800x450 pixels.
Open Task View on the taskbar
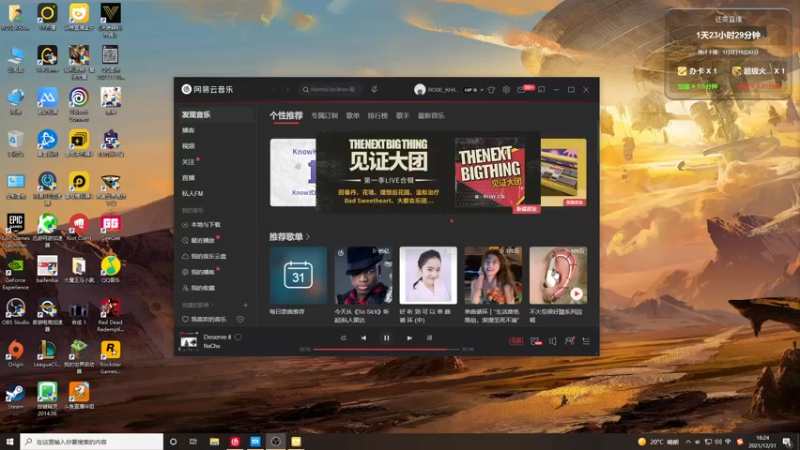[x=193, y=442]
